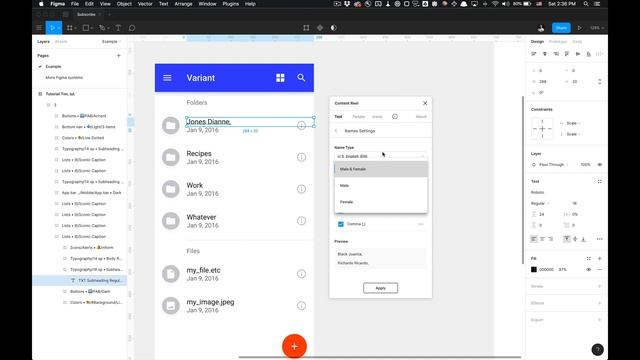Open the Vector menu
This screenshot has width=640, height=360.
tap(145, 4)
